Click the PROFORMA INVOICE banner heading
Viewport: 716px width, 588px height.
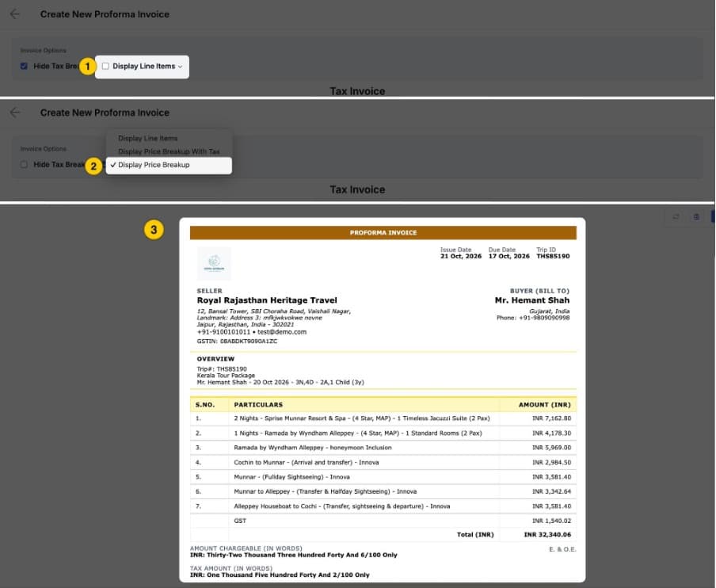pos(383,232)
